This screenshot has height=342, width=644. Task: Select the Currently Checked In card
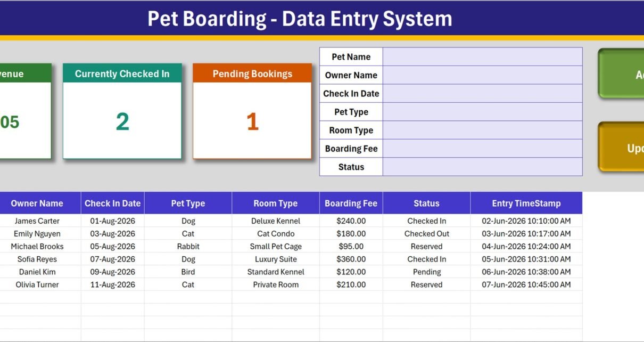122,111
